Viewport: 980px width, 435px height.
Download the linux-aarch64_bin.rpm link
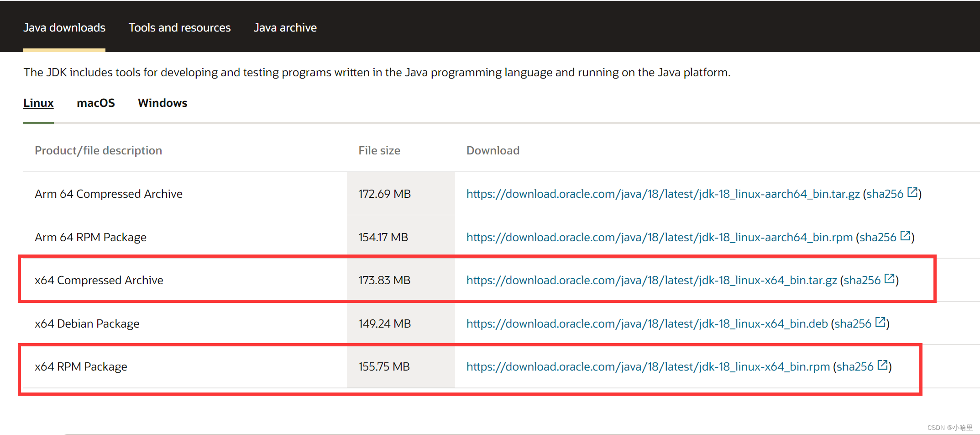[659, 237]
